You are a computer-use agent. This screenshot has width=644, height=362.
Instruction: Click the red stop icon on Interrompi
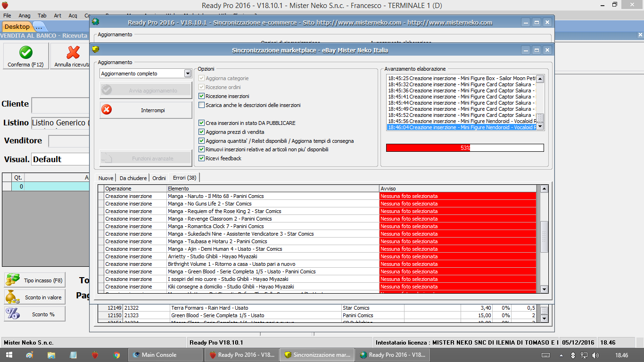[x=107, y=110]
